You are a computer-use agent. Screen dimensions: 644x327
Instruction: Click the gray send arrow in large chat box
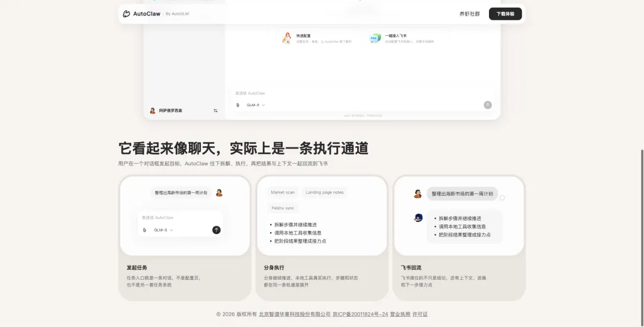click(488, 105)
